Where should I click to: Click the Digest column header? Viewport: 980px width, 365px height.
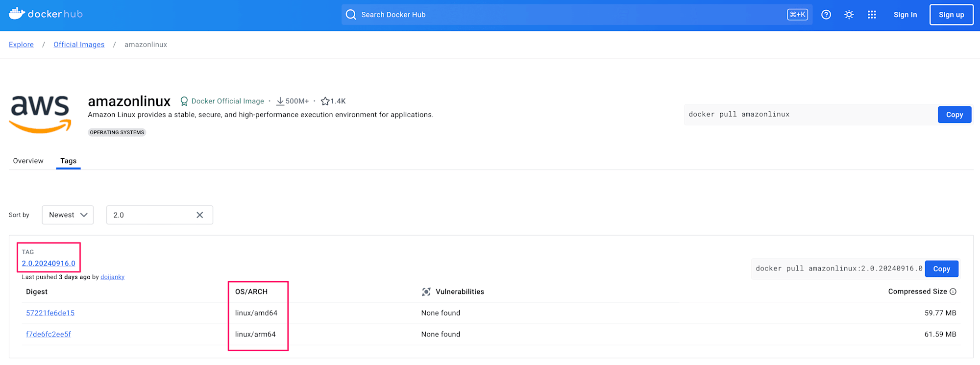(x=37, y=292)
